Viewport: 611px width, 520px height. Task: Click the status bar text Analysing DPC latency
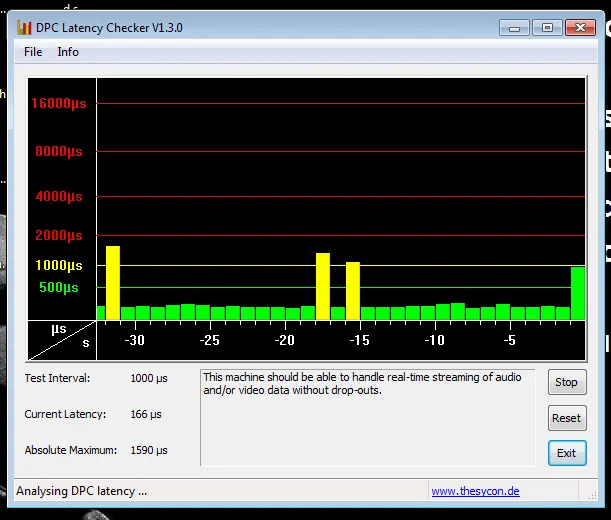pyautogui.click(x=82, y=491)
